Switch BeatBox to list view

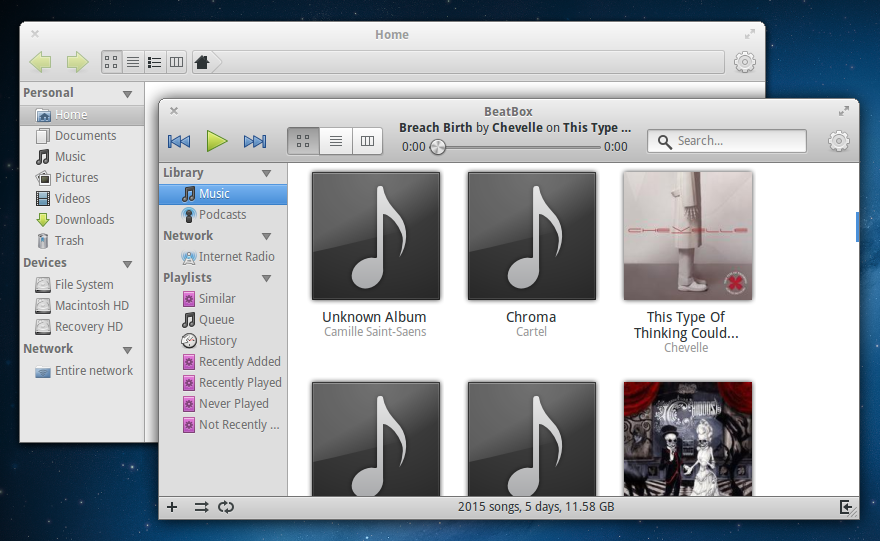tap(336, 141)
